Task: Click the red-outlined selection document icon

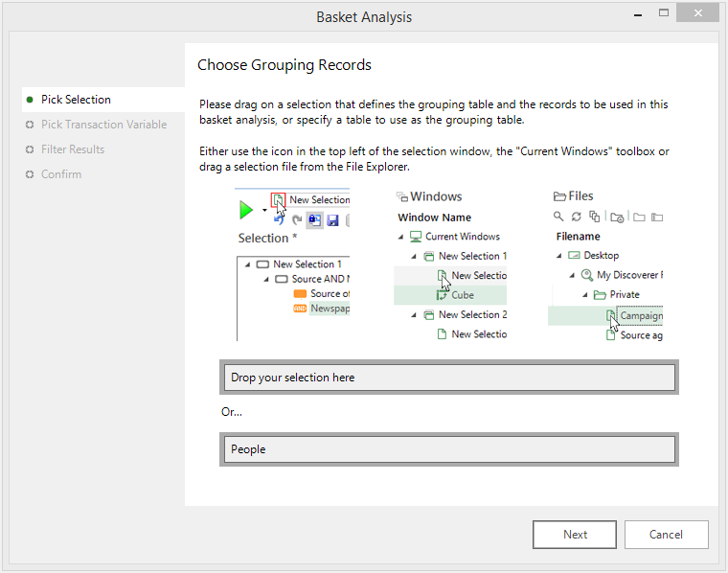Action: (278, 200)
